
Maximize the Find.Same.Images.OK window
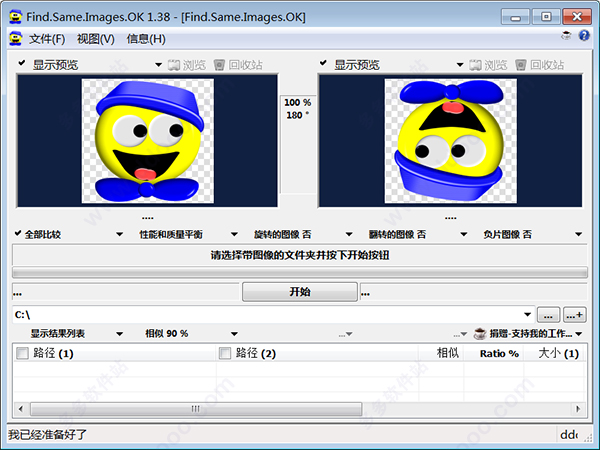tap(546, 17)
